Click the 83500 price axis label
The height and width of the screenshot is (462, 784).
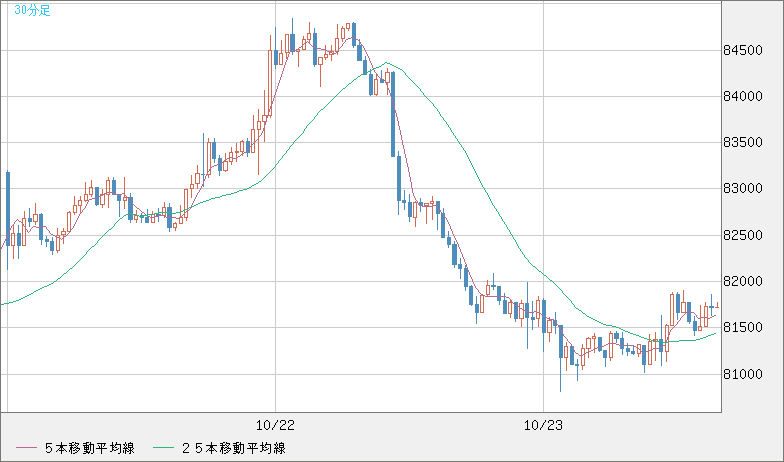click(x=743, y=142)
